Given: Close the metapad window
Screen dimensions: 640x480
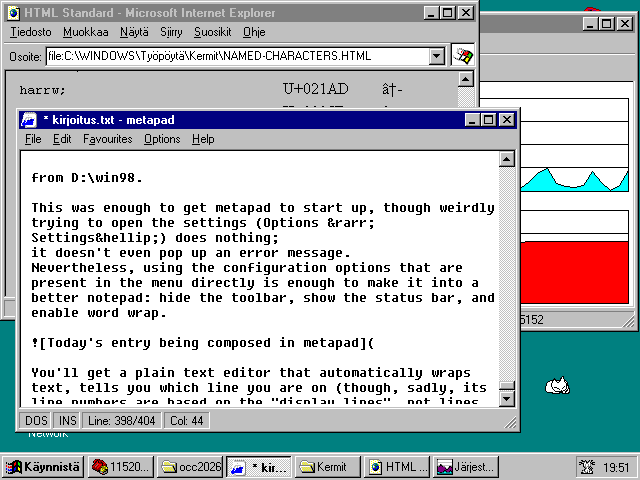Looking at the screenshot, I should tap(507, 120).
